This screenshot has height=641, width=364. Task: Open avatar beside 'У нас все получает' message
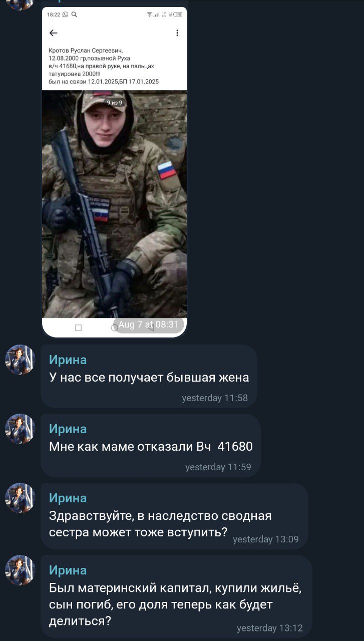[x=20, y=360]
